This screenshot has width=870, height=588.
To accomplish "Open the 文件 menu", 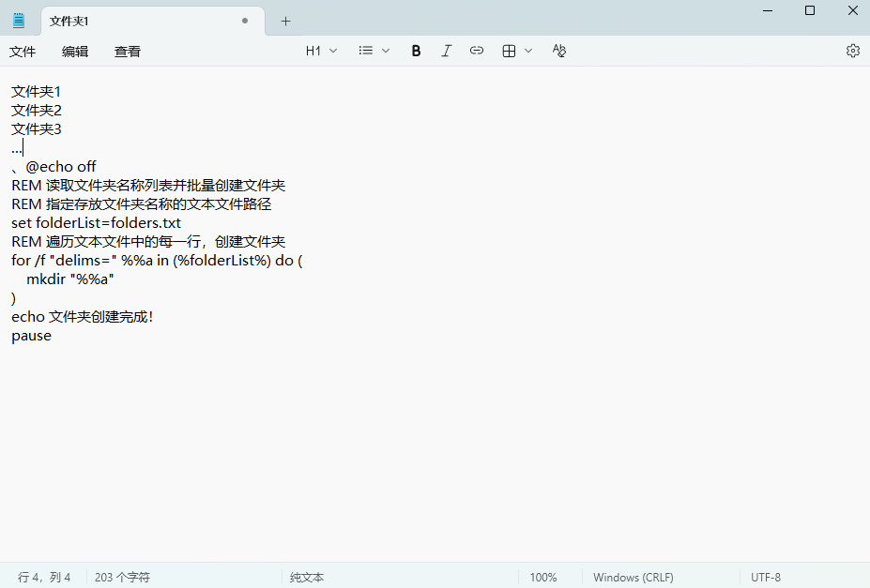I will click(23, 52).
